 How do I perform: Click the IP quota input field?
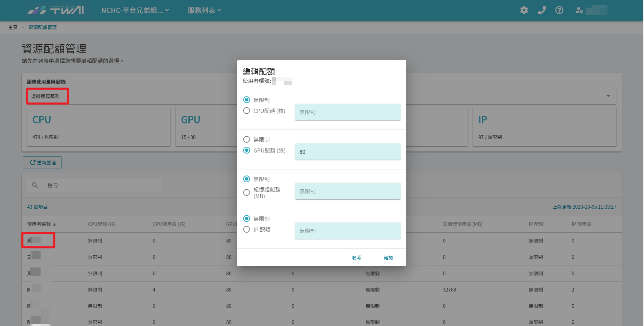(348, 231)
